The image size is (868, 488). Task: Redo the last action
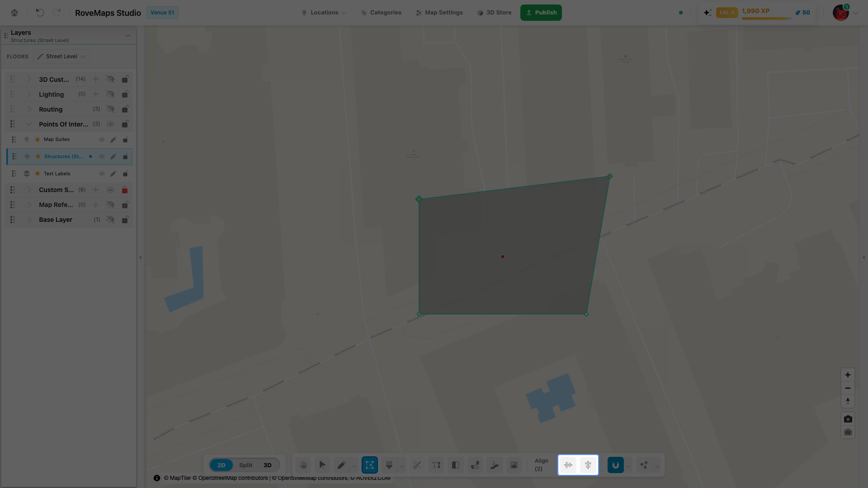[57, 13]
